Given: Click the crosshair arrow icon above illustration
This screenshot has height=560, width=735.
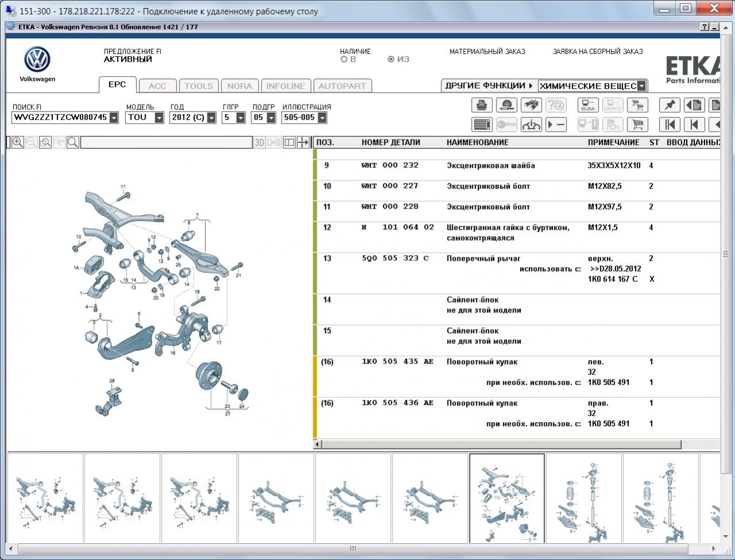Looking at the screenshot, I should [x=303, y=142].
